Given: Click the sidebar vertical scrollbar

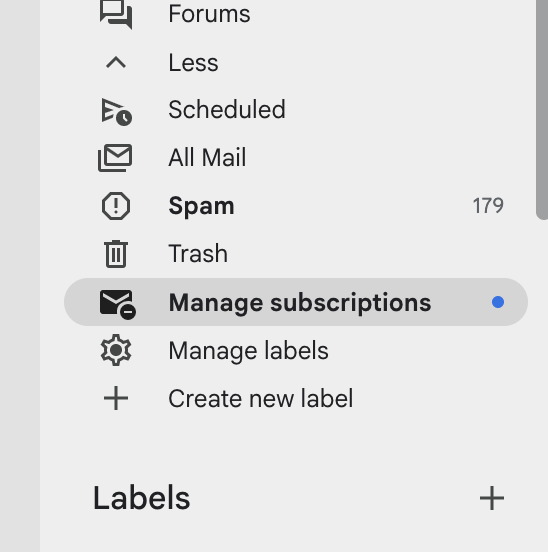Looking at the screenshot, I should [x=542, y=109].
